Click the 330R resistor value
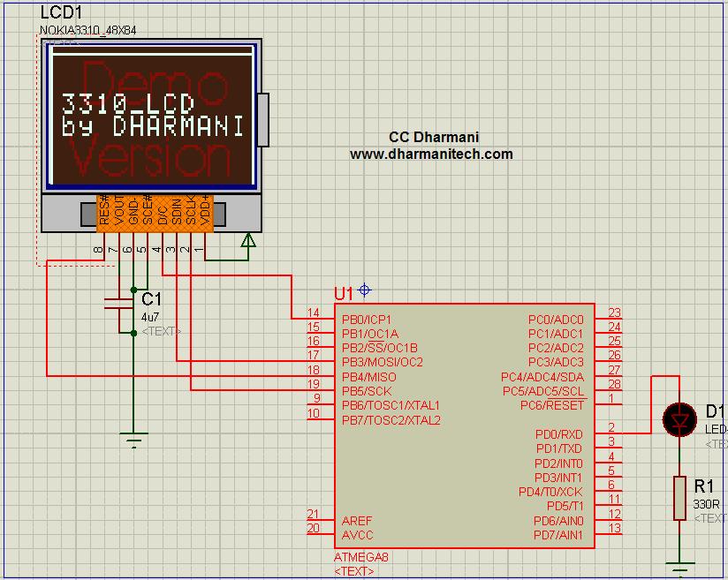Screen dimensions: 728x580 click(x=706, y=504)
